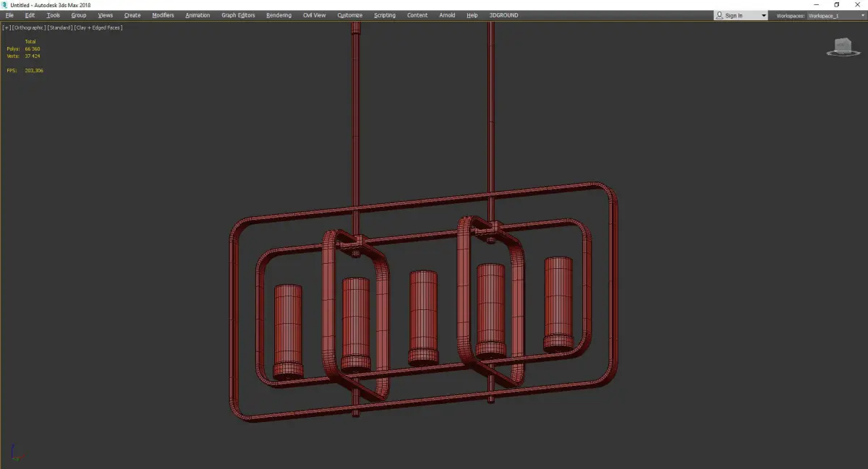The width and height of the screenshot is (868, 469).
Task: Open the Animation menu
Action: 197,15
